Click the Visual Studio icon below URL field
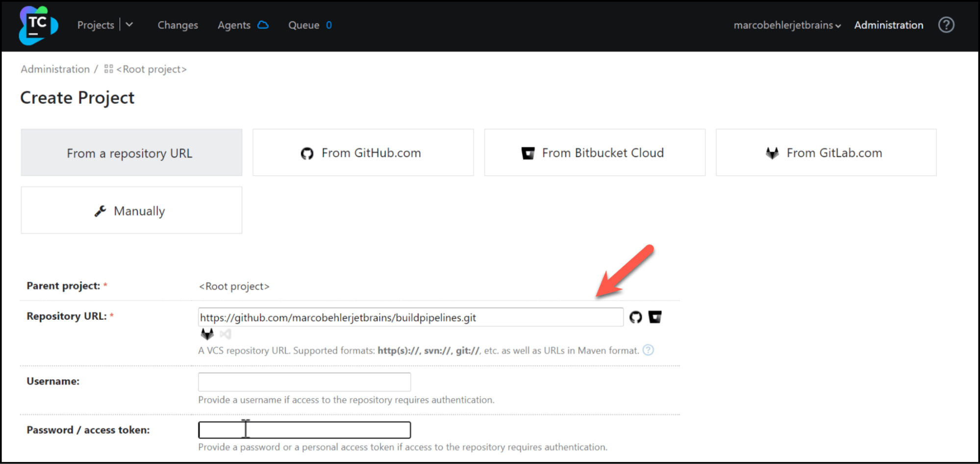 226,334
